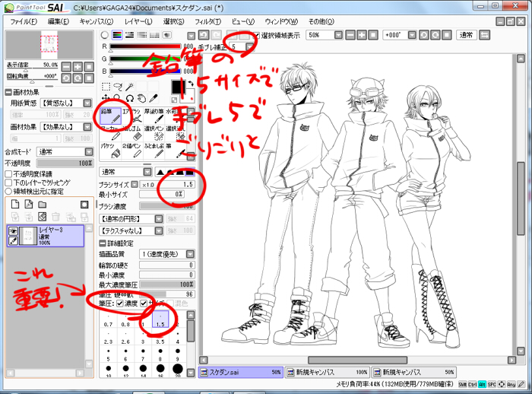The image size is (532, 394).
Task: Choose the hand pan tool
Action: click(141, 99)
